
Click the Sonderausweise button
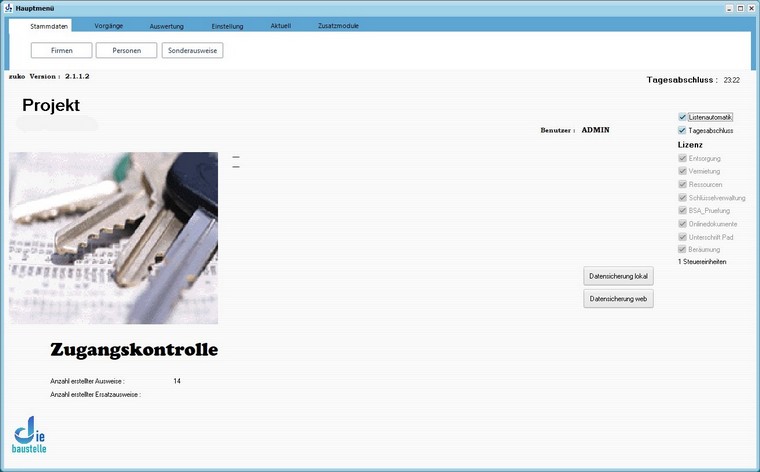click(x=192, y=50)
